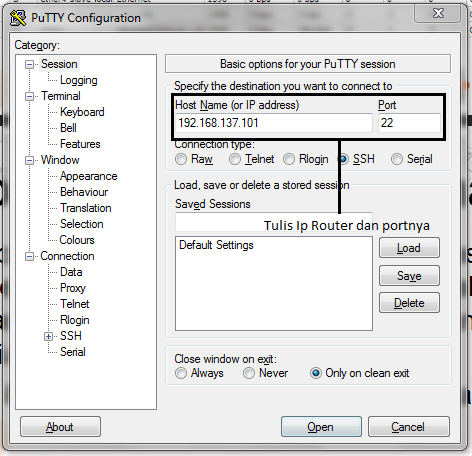
Task: Open the Connection category
Action: point(67,256)
